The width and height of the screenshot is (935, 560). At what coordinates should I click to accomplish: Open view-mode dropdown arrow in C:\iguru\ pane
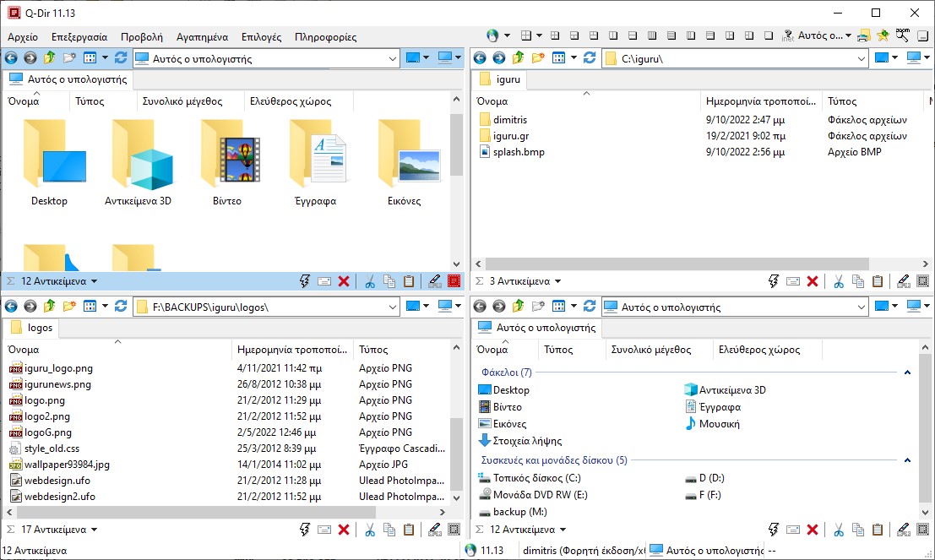coord(574,57)
